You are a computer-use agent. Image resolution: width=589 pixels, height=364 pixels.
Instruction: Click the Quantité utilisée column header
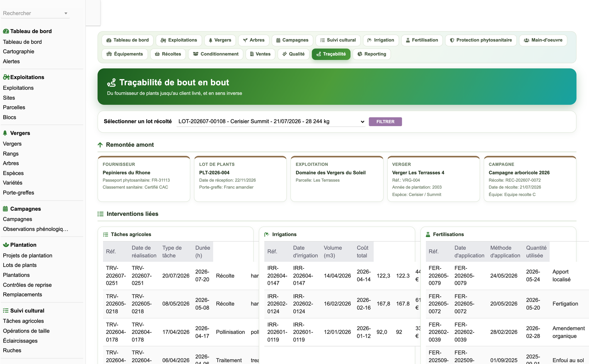click(536, 252)
